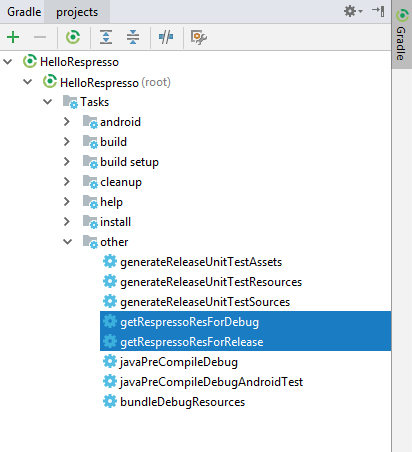Collapse all tree nodes in toolbar
This screenshot has width=412, height=452.
click(x=133, y=37)
